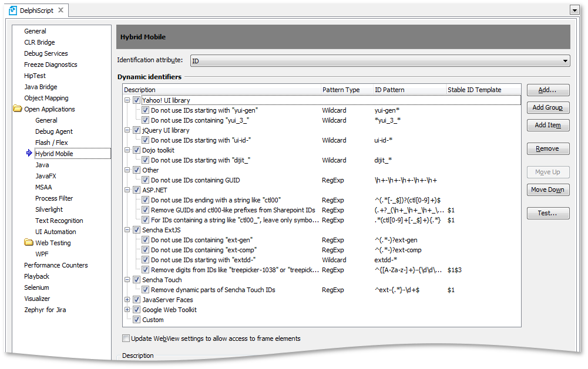Click the folder icon beside Web Testing
The image size is (588, 369).
pos(28,243)
